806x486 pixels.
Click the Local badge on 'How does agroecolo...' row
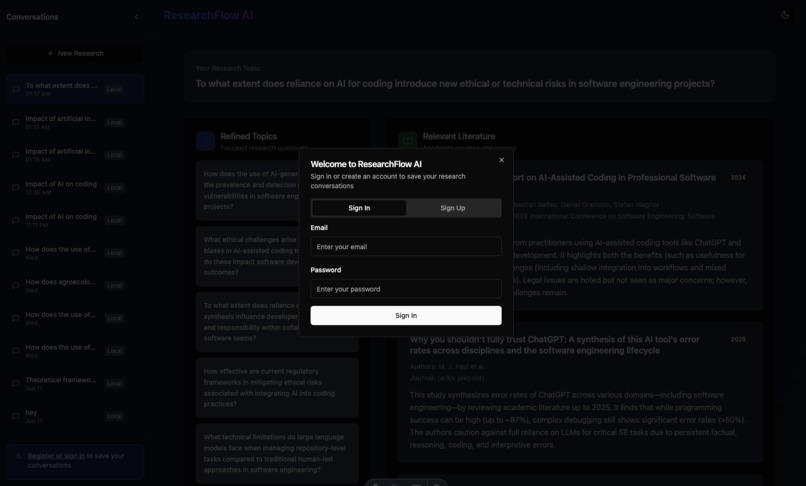point(114,285)
